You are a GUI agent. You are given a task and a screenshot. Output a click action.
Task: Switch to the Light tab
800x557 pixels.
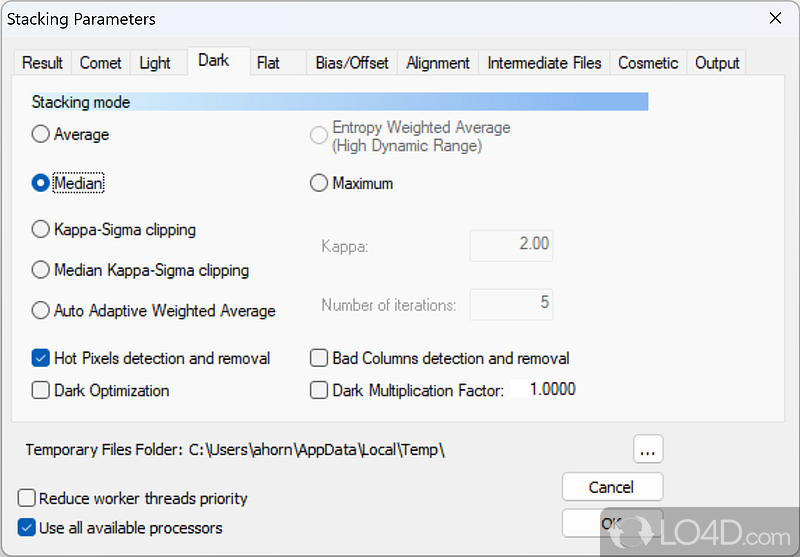tap(155, 63)
